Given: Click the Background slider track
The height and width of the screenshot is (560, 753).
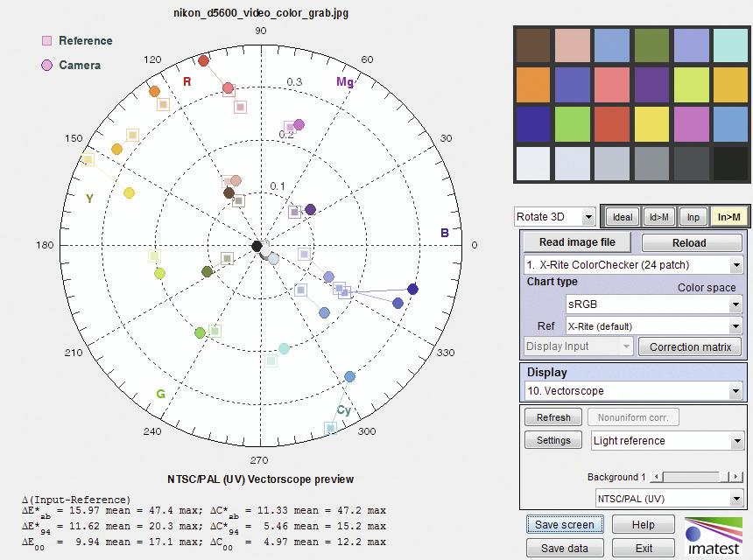Looking at the screenshot, I should click(x=696, y=477).
